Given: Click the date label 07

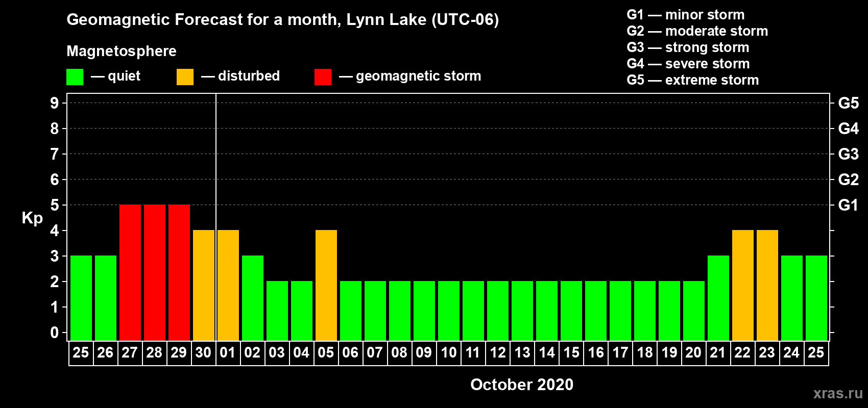Looking at the screenshot, I should tap(375, 353).
